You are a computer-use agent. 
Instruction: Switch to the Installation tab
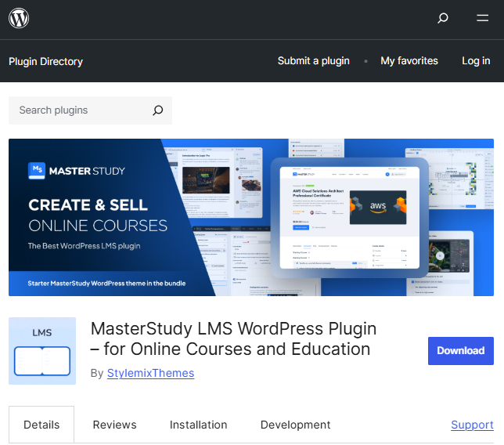pyautogui.click(x=198, y=425)
